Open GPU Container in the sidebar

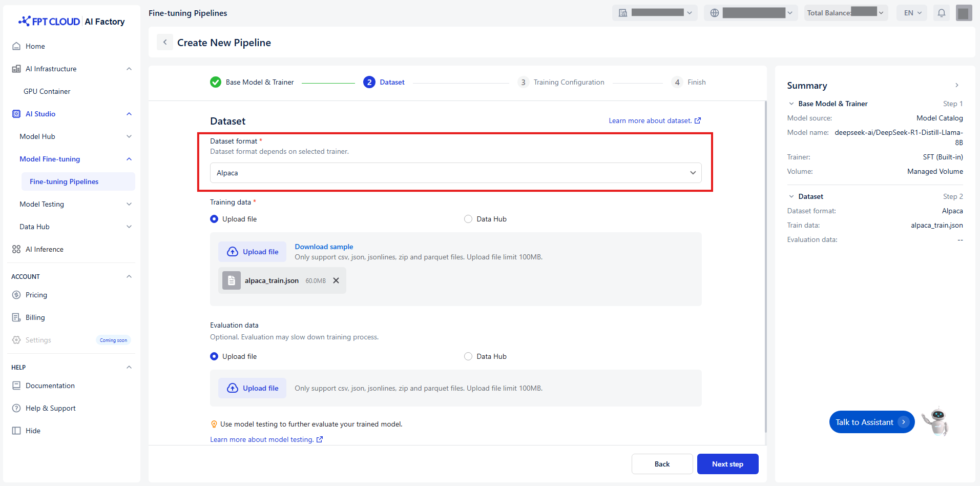click(x=47, y=91)
